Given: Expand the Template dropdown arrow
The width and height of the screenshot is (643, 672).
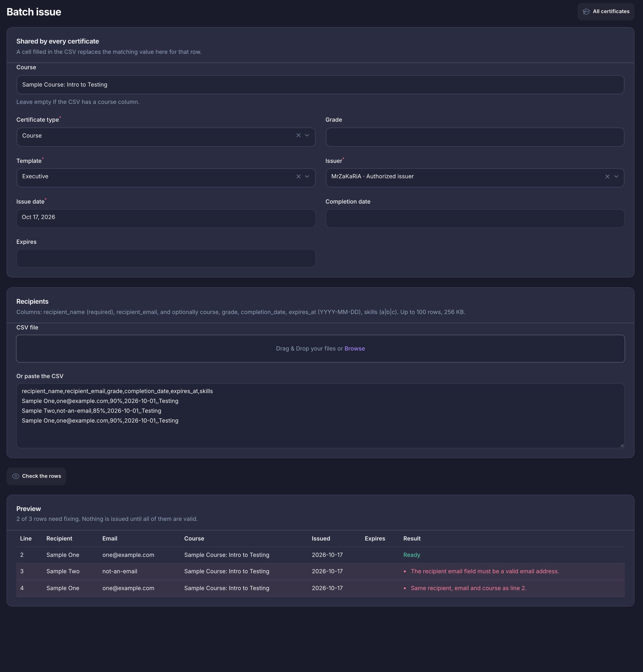Looking at the screenshot, I should tap(307, 176).
